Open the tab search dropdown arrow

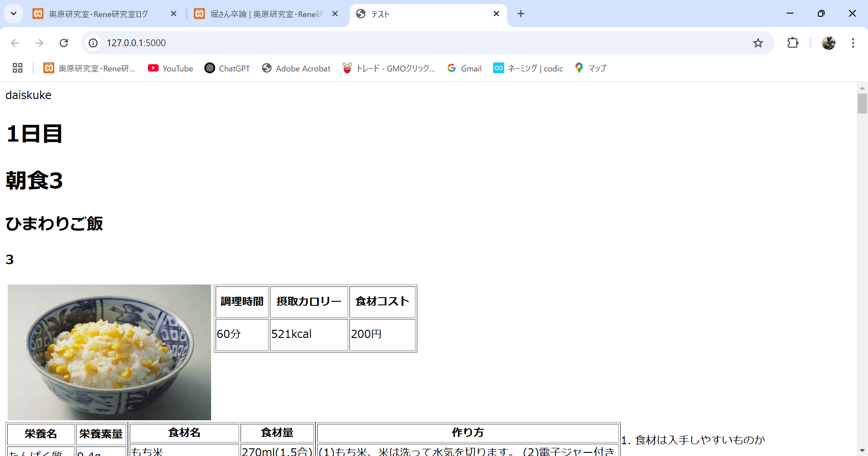tap(13, 14)
